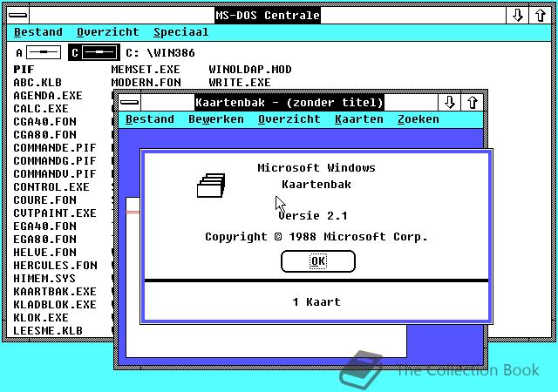
Task: Select KLADBLOK.EXE in file list
Action: pyautogui.click(x=55, y=305)
